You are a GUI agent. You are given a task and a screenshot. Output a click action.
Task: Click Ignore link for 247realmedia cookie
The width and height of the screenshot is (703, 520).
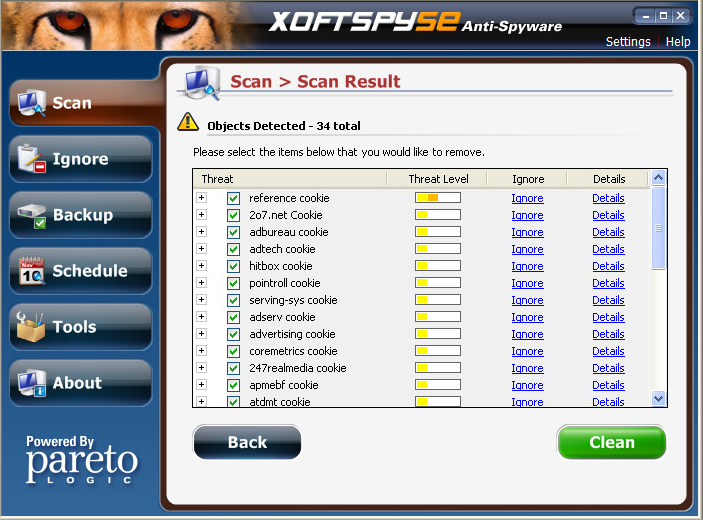(x=527, y=368)
